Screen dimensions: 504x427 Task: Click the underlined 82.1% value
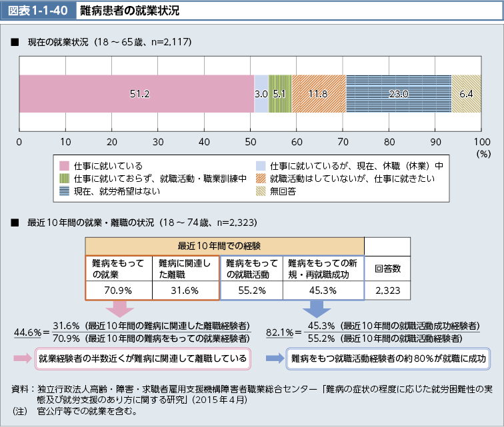coord(280,332)
